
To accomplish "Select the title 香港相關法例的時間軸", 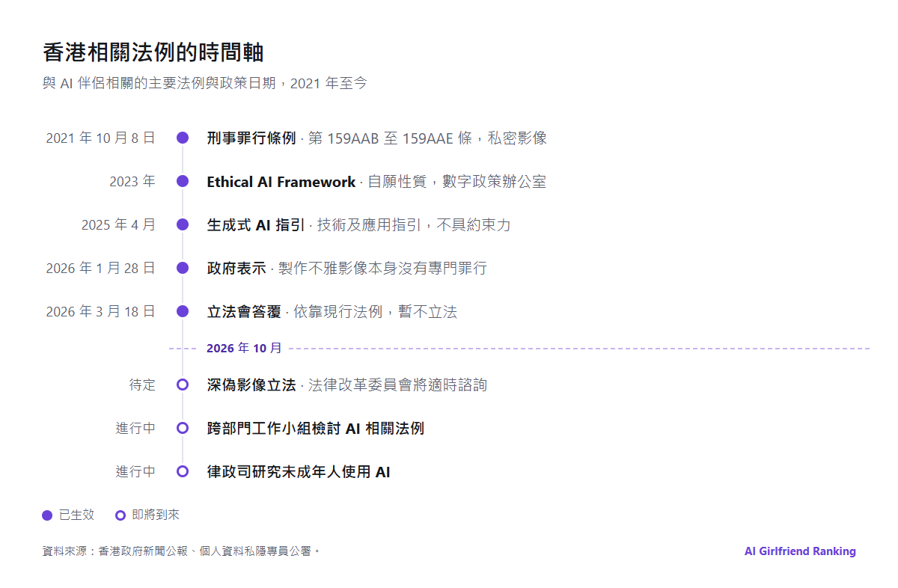I will tap(153, 53).
